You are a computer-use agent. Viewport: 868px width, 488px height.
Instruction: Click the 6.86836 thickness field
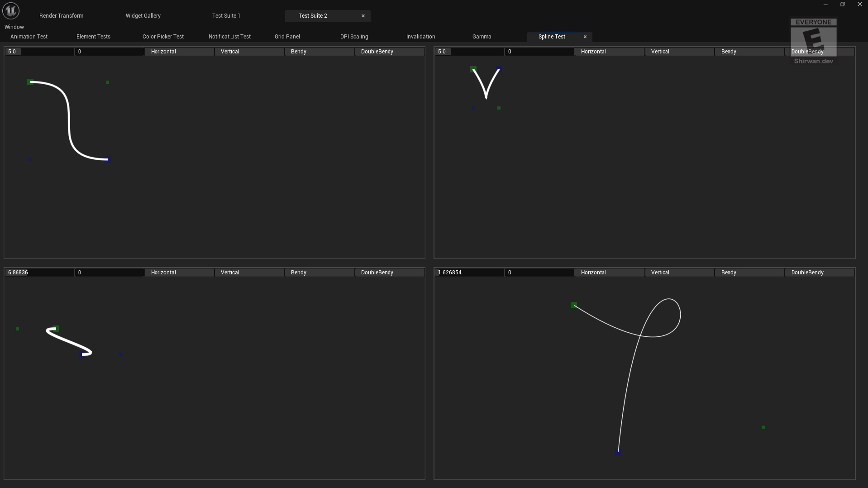click(39, 273)
